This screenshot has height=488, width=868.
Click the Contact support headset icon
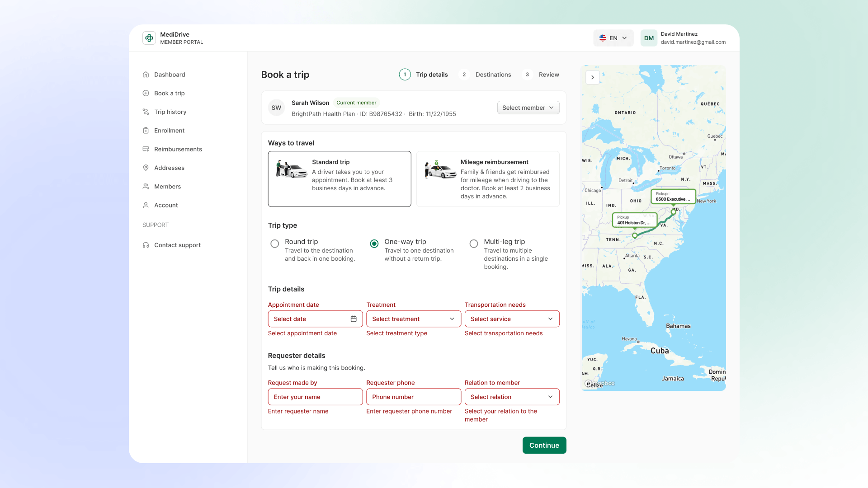click(x=146, y=245)
